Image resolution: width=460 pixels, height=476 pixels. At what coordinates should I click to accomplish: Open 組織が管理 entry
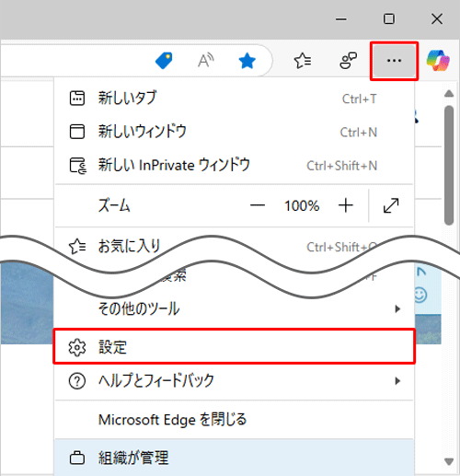(x=235, y=458)
